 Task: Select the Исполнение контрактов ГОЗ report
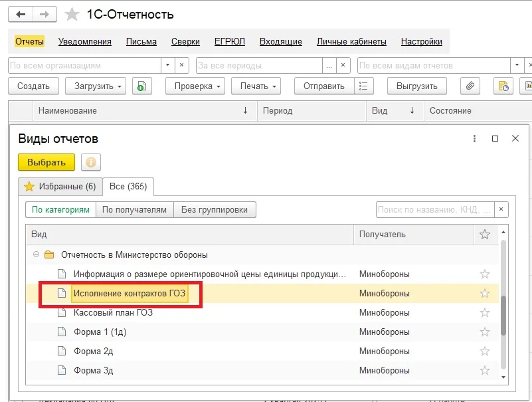point(130,293)
